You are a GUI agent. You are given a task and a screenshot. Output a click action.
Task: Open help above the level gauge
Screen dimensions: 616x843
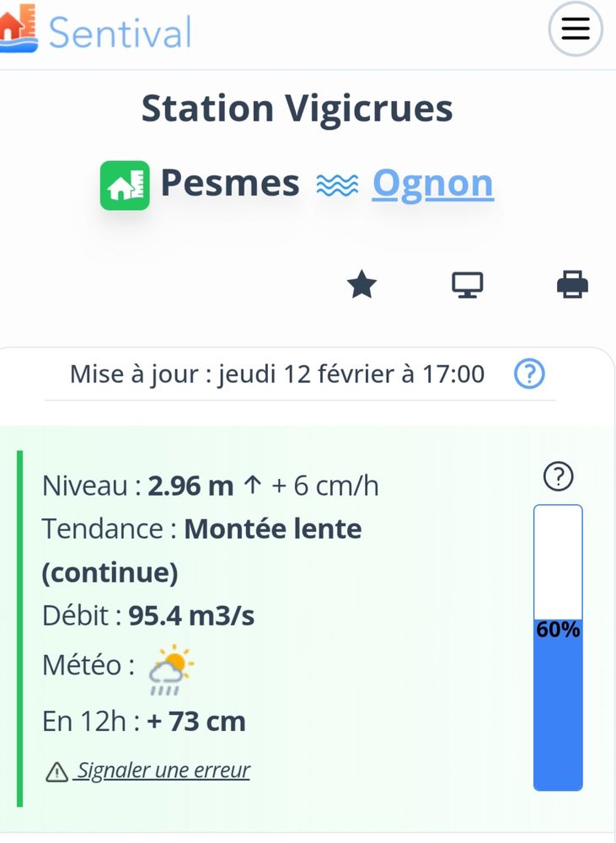pyautogui.click(x=559, y=477)
